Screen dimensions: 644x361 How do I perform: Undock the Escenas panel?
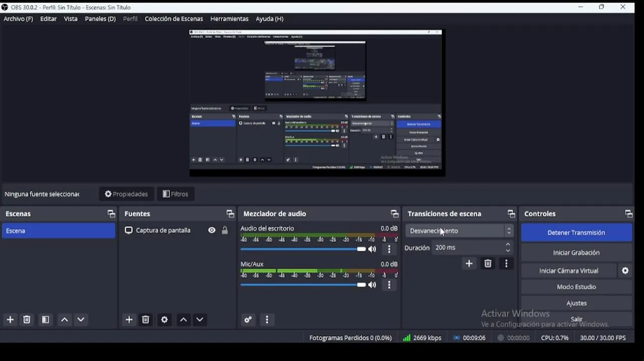pos(111,214)
